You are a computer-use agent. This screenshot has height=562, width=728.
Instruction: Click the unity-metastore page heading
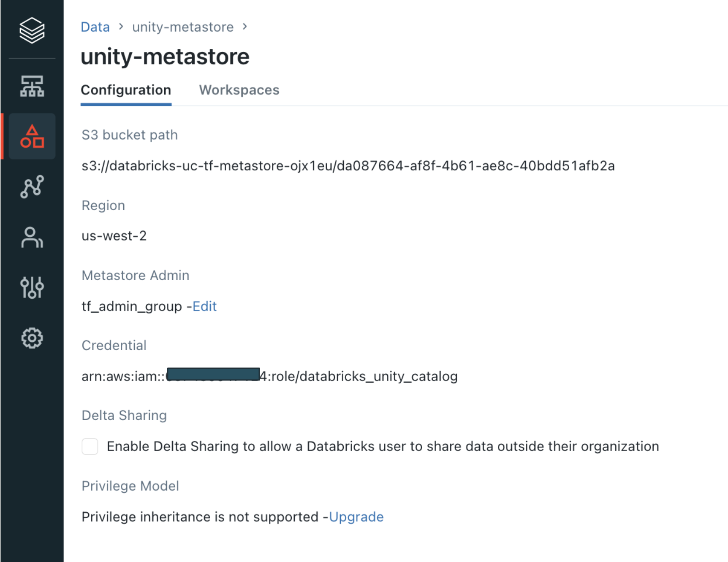pyautogui.click(x=165, y=57)
